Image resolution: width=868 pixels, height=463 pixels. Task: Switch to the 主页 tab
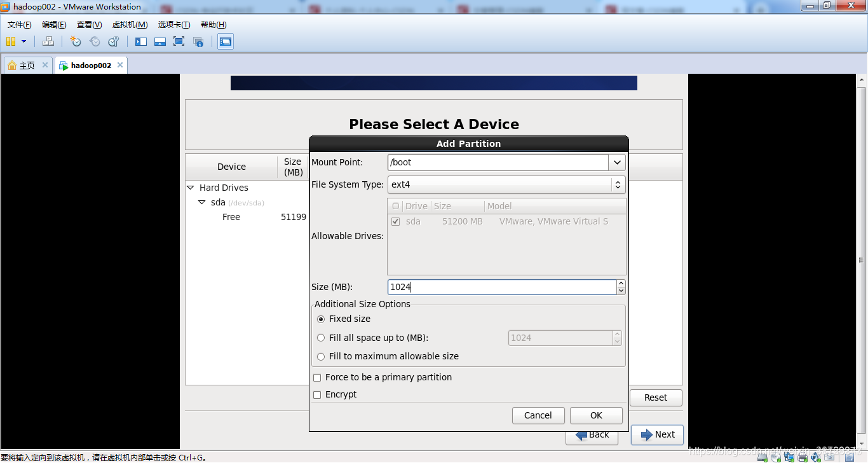(28, 66)
